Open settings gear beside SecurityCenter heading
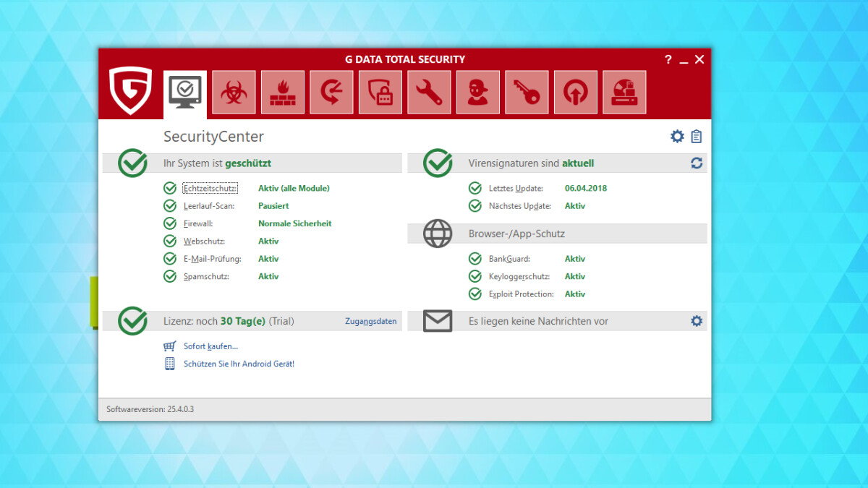The height and width of the screenshot is (488, 868). tap(677, 136)
